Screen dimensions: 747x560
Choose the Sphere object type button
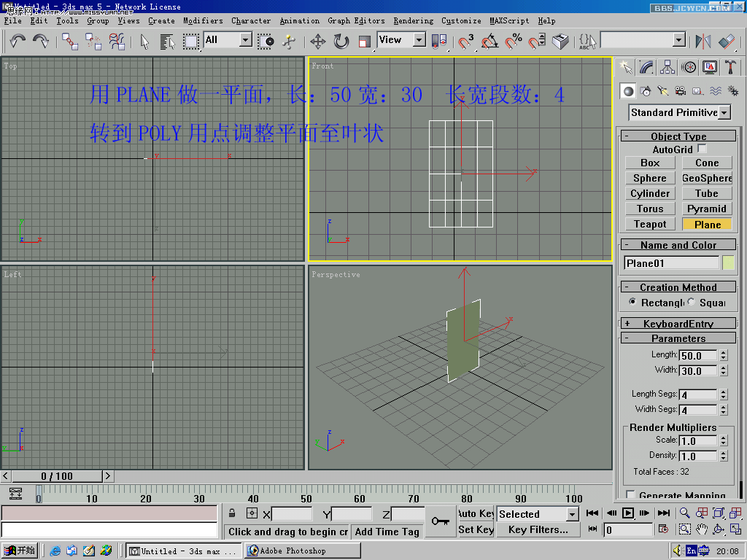click(650, 178)
